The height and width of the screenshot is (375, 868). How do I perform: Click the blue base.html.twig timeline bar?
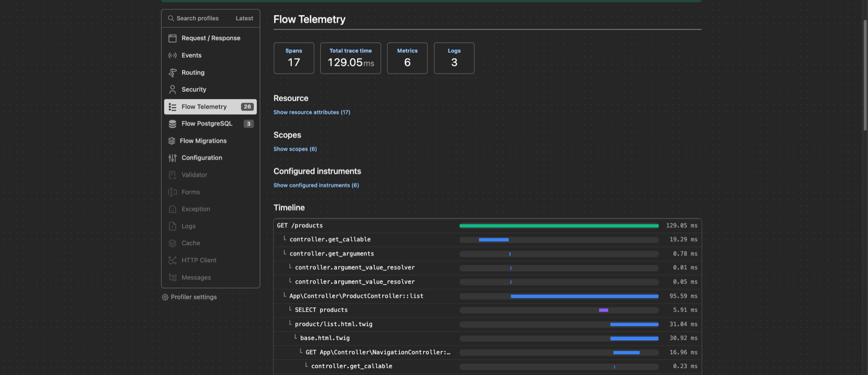coord(634,338)
